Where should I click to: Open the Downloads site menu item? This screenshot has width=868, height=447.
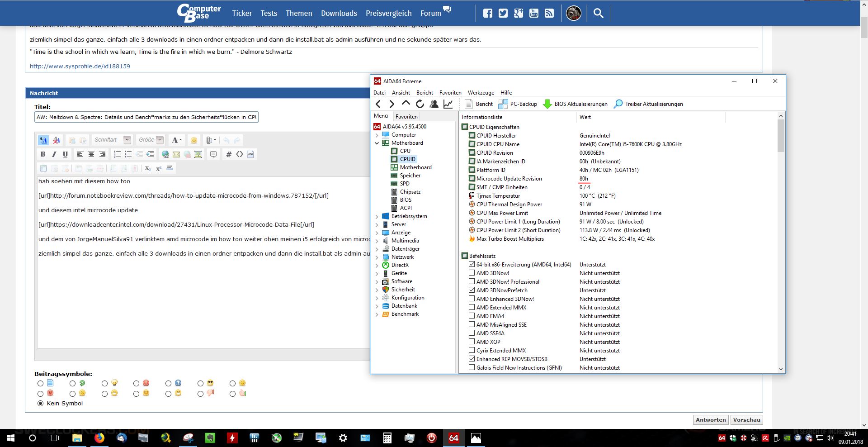tap(339, 13)
